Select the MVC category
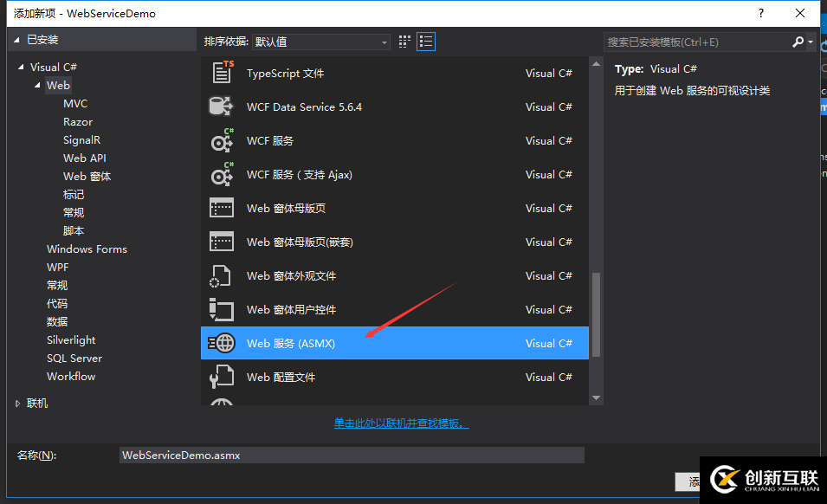Image resolution: width=827 pixels, height=504 pixels. [x=75, y=103]
